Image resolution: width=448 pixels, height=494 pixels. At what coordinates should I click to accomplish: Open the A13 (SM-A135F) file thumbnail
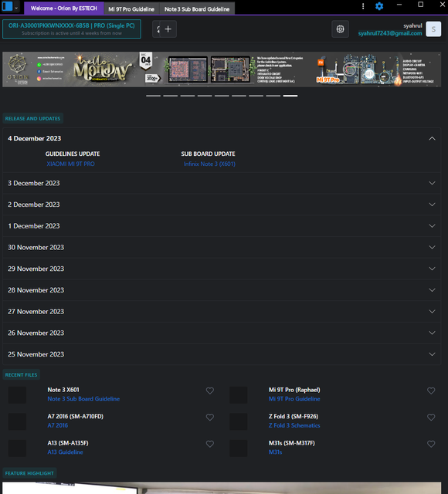click(x=17, y=448)
